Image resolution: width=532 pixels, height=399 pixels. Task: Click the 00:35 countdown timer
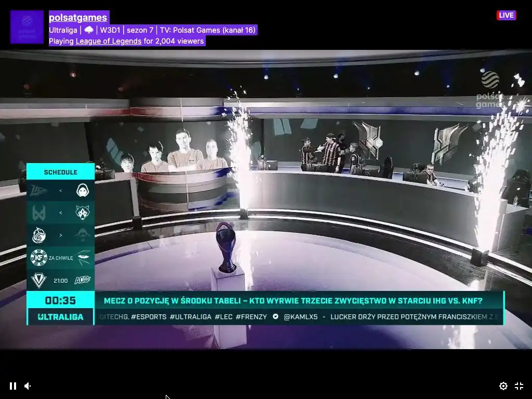[x=60, y=300]
